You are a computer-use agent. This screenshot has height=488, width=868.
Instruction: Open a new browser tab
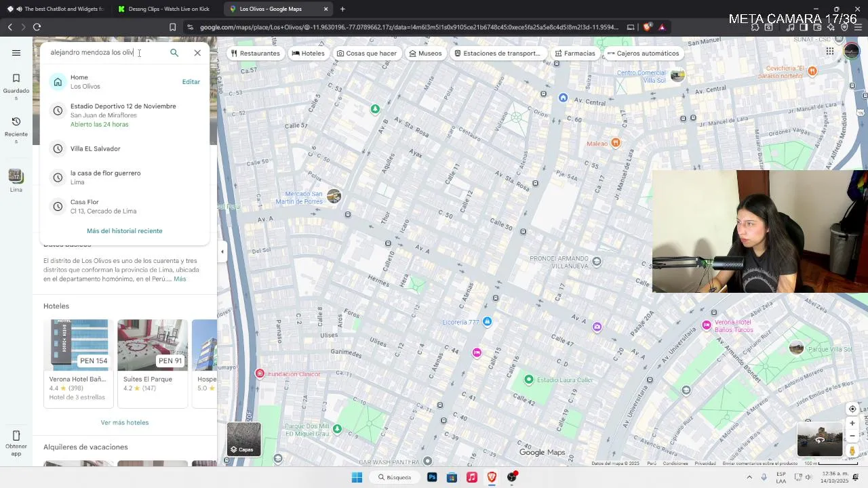342,9
